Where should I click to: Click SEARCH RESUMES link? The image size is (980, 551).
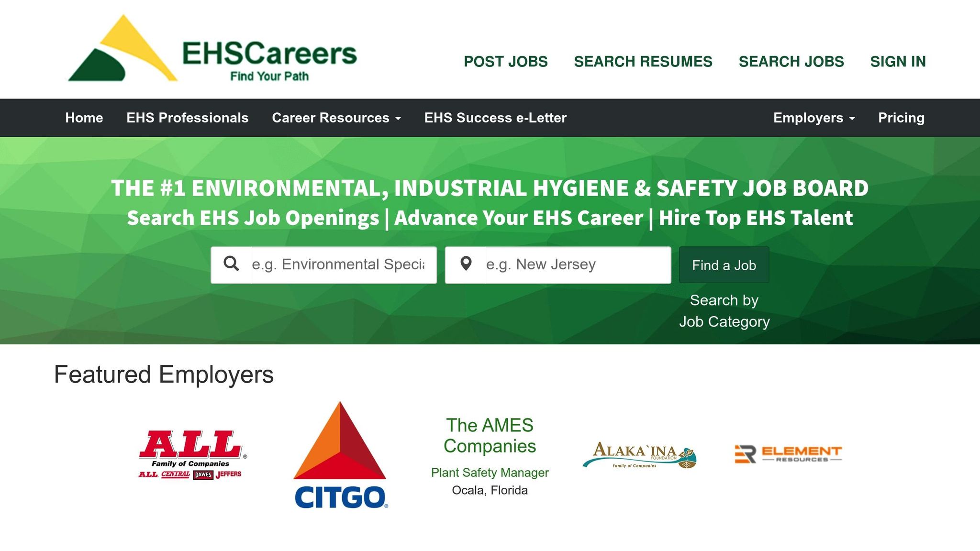pyautogui.click(x=643, y=62)
